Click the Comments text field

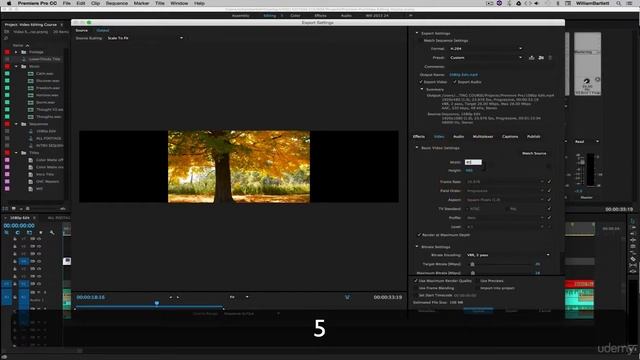tap(499, 67)
